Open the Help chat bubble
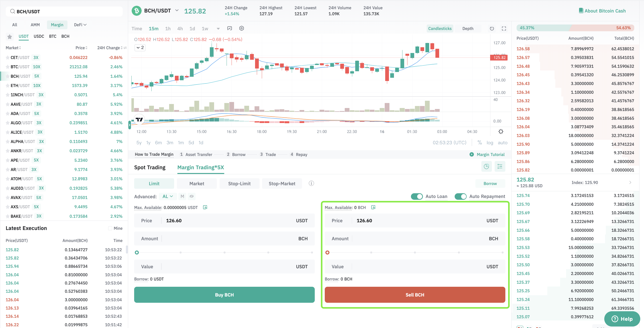This screenshot has height=328, width=644. point(622,319)
